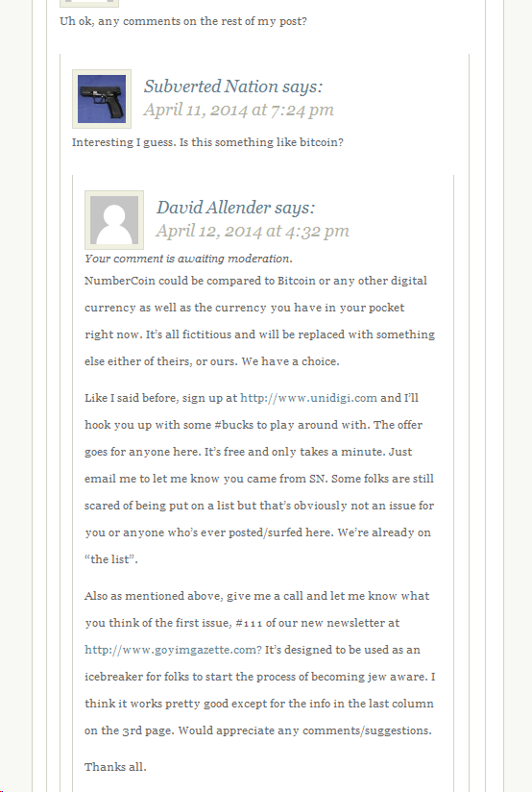The width and height of the screenshot is (532, 792).
Task: Click the paragraph starting 'NumberCoin could be compared'
Action: pyautogui.click(x=259, y=321)
